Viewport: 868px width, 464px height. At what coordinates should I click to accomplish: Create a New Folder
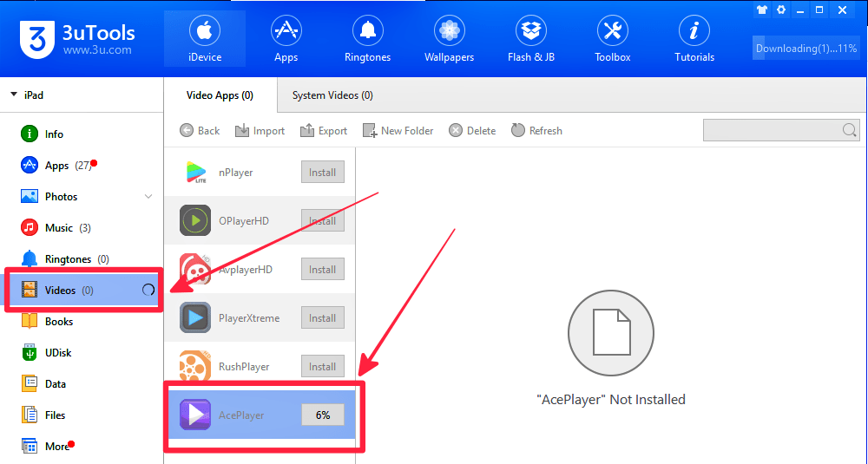[x=398, y=130]
